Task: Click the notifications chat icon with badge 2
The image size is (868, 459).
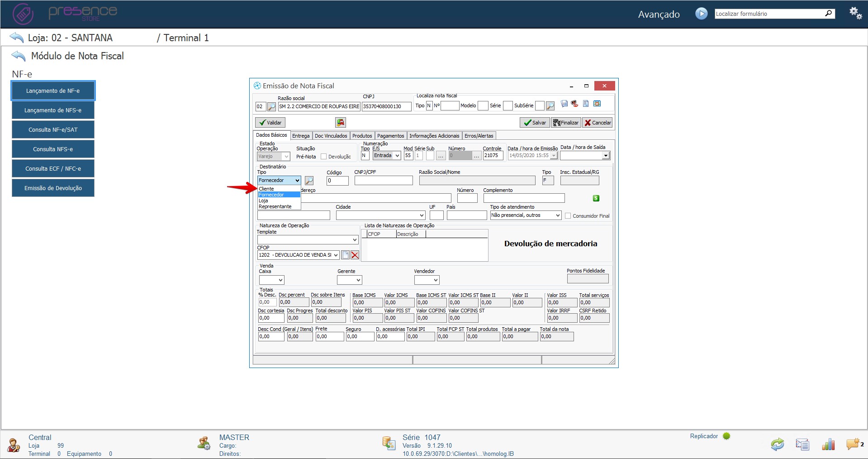Action: (x=854, y=444)
